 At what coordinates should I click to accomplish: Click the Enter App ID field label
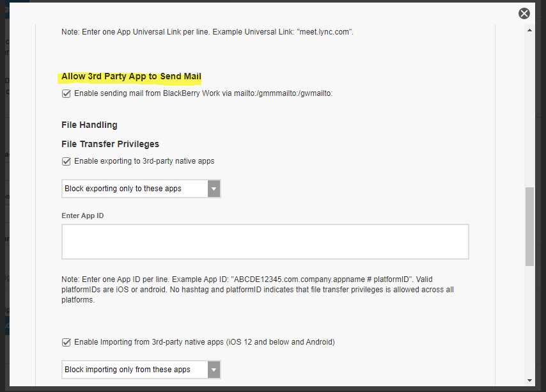point(82,216)
